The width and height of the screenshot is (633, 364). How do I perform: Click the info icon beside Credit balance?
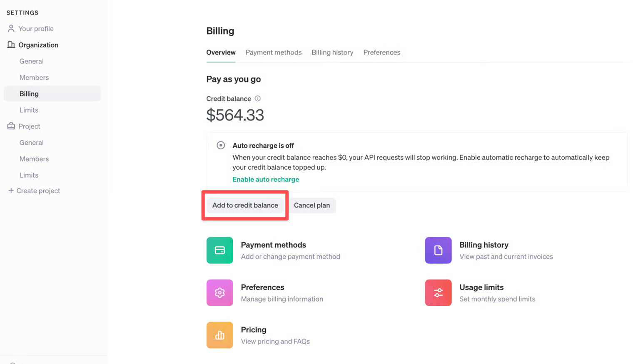pyautogui.click(x=258, y=99)
